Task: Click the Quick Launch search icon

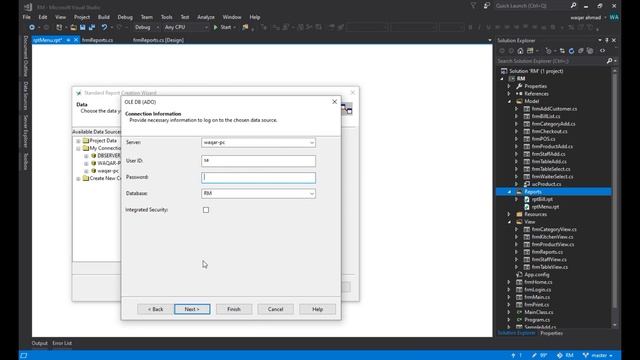Action: click(x=573, y=6)
